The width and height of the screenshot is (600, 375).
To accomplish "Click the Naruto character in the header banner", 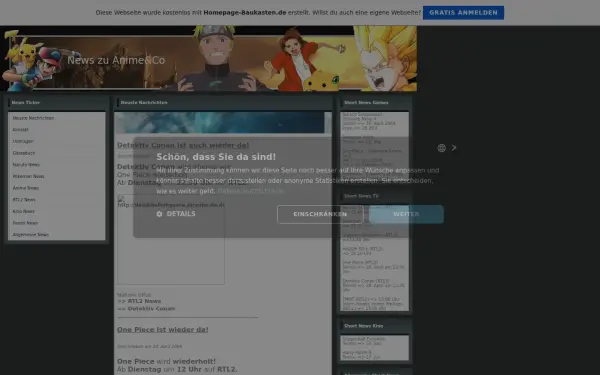I will [217, 59].
